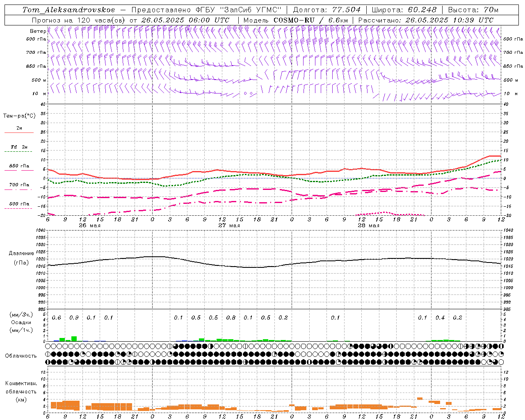Click the 0.4 precipitation amount value
The height and width of the screenshot is (420, 525).
coord(440,318)
